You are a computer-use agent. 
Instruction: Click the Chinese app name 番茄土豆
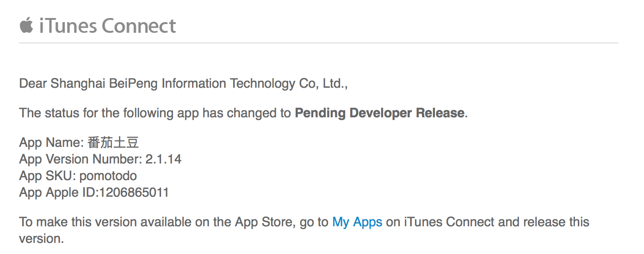tap(113, 143)
